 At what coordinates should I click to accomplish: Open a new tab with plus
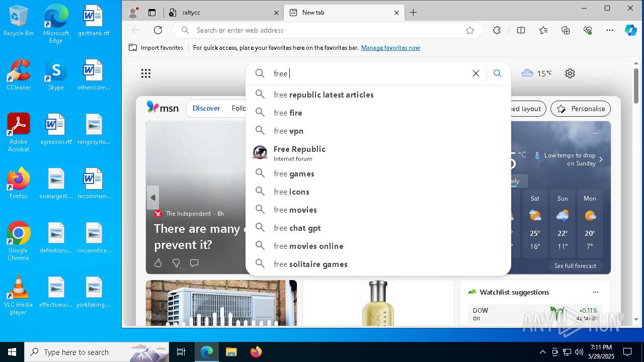[413, 13]
